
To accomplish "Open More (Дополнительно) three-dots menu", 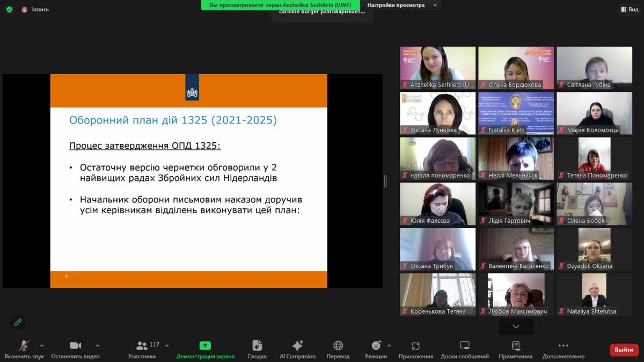I will [563, 345].
